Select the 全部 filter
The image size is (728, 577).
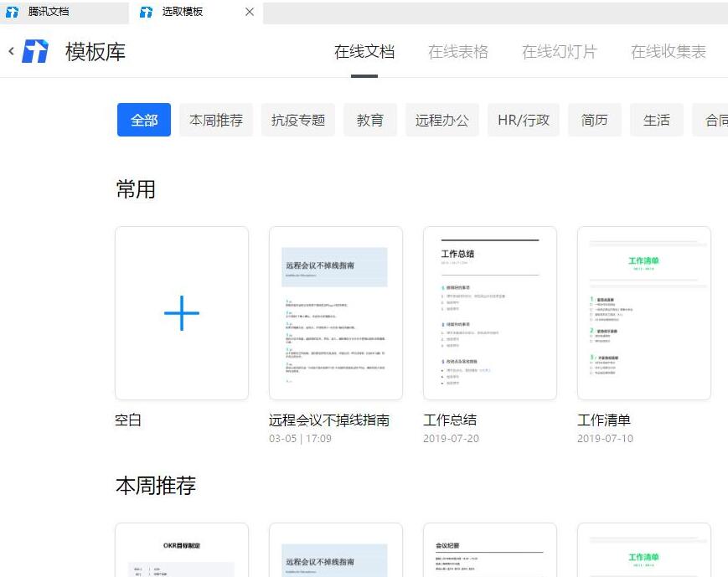click(x=143, y=120)
